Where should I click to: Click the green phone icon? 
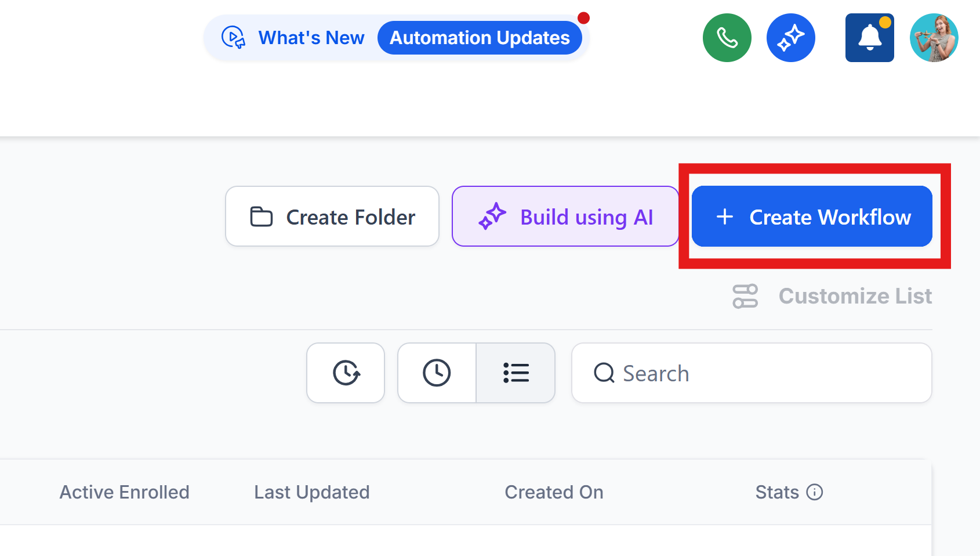pos(727,37)
